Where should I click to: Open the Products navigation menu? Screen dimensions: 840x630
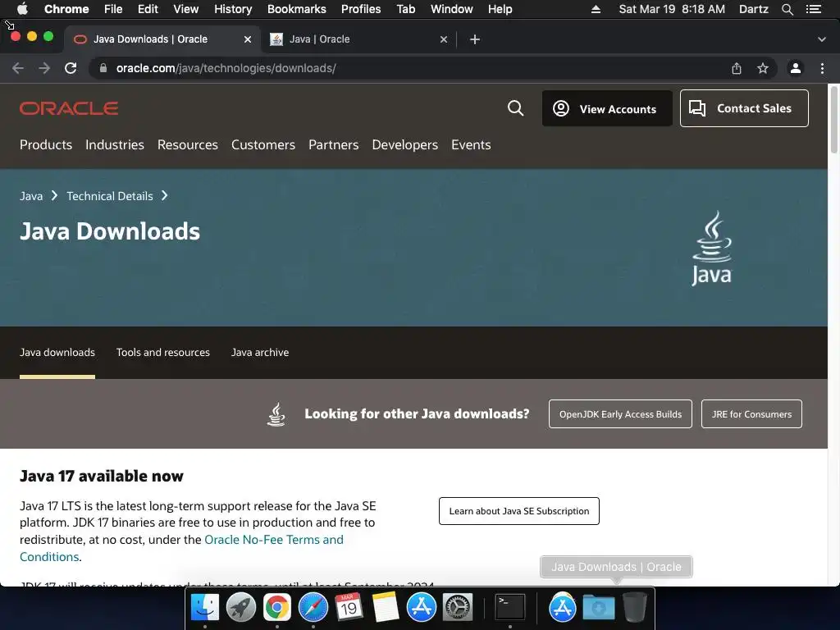[46, 144]
